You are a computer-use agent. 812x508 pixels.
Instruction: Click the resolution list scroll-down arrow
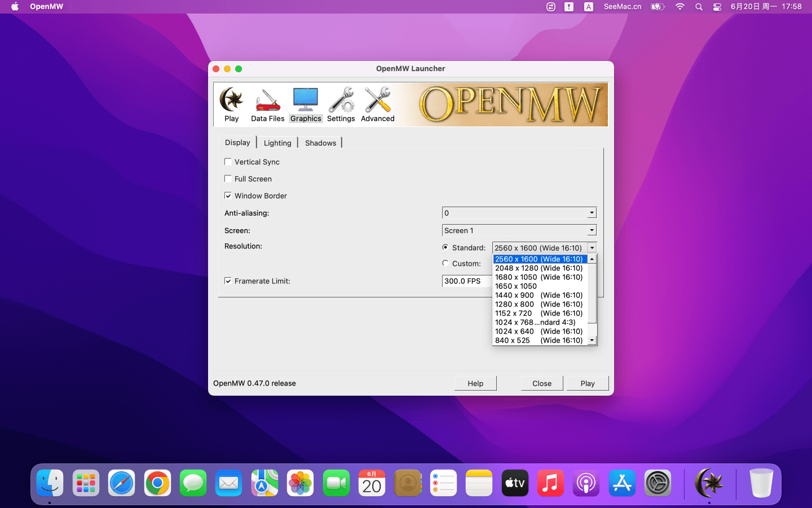tap(592, 340)
